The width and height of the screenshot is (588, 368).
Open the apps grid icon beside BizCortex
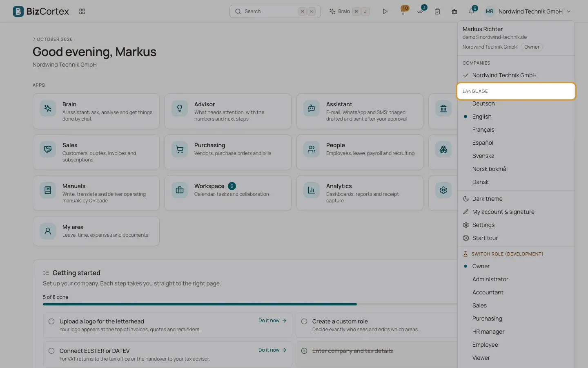pyautogui.click(x=82, y=11)
